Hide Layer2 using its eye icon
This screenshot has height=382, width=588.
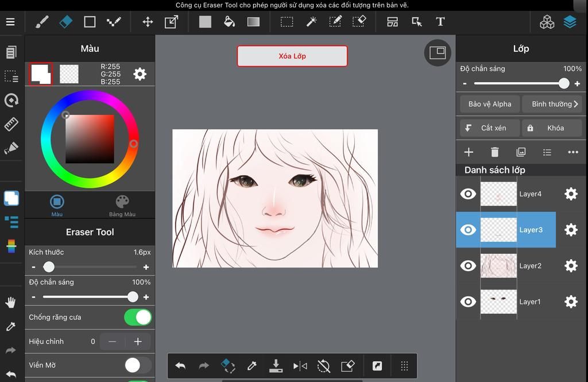pyautogui.click(x=468, y=266)
